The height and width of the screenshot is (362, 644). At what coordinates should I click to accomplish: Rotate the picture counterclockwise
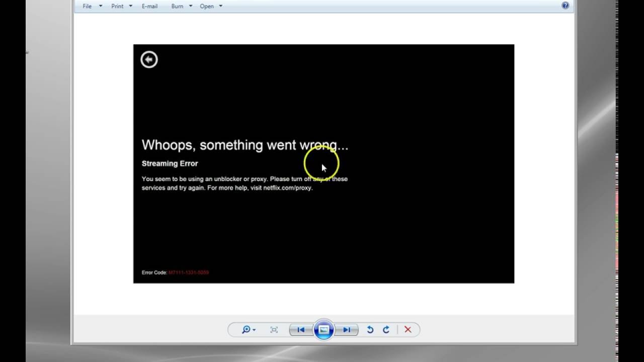tap(370, 330)
